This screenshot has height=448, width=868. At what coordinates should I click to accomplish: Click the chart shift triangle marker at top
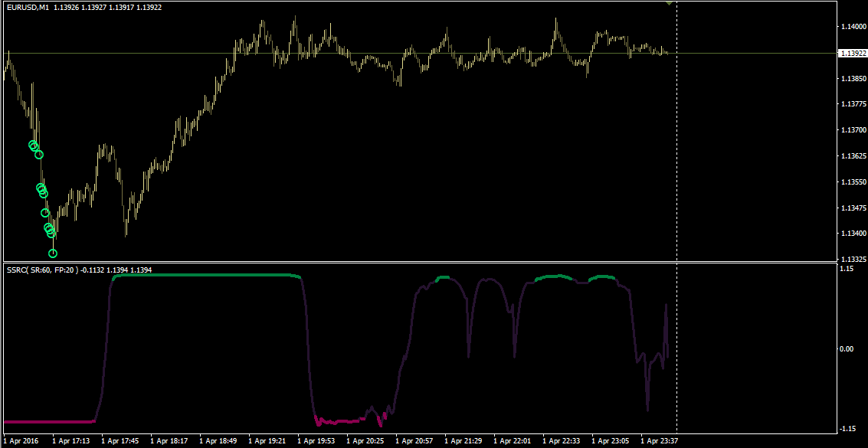670,3
